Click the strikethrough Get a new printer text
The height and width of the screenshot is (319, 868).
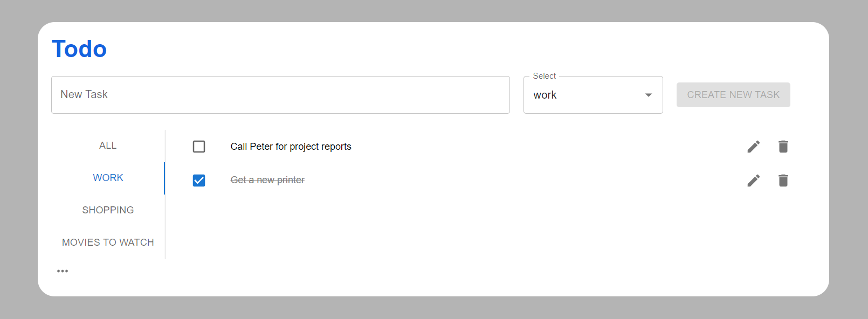pyautogui.click(x=267, y=180)
